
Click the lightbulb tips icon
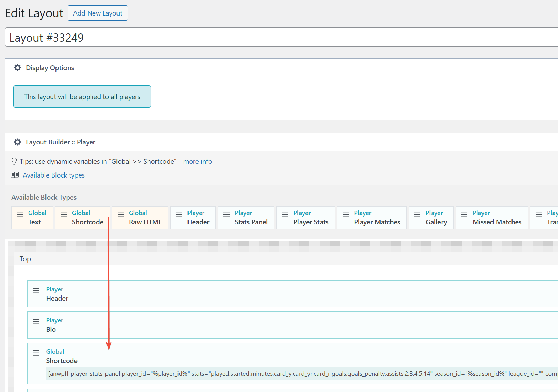click(x=14, y=161)
